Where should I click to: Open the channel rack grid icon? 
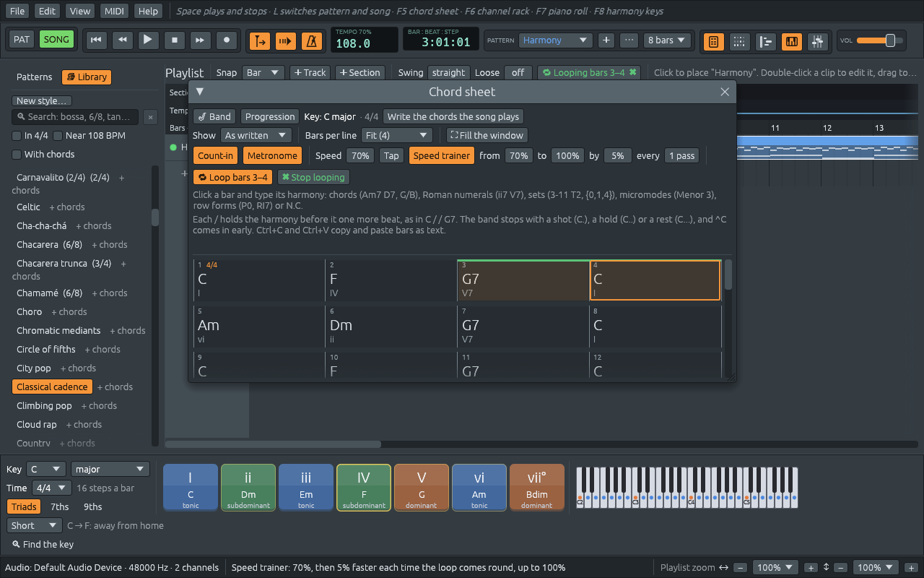(739, 41)
